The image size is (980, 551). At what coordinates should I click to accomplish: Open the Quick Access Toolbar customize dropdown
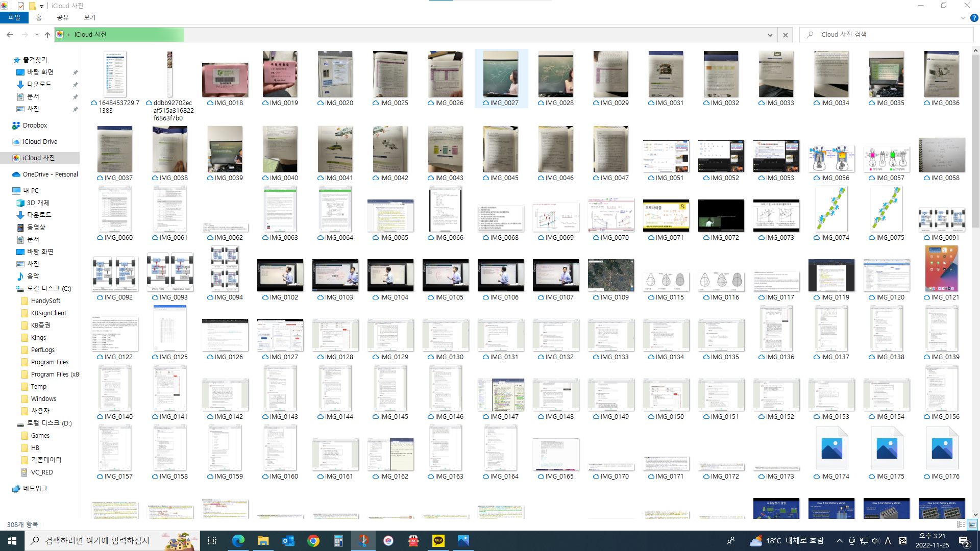(x=41, y=6)
